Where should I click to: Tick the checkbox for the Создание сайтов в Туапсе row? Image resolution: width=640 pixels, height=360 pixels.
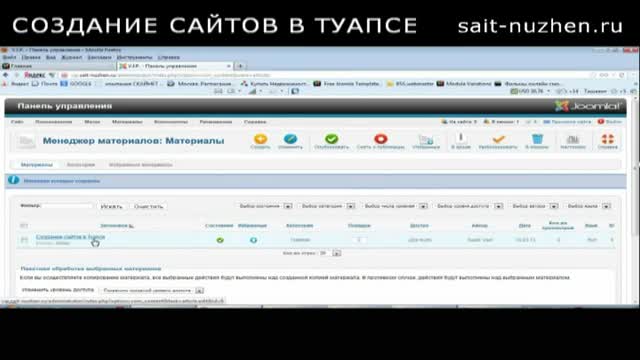tap(24, 240)
